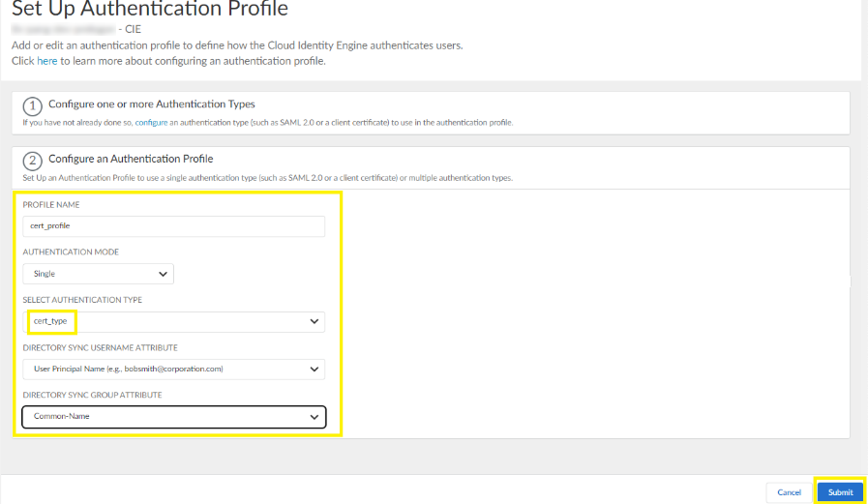Follow the 'here' link to learn more
This screenshot has height=504, width=868.
47,61
